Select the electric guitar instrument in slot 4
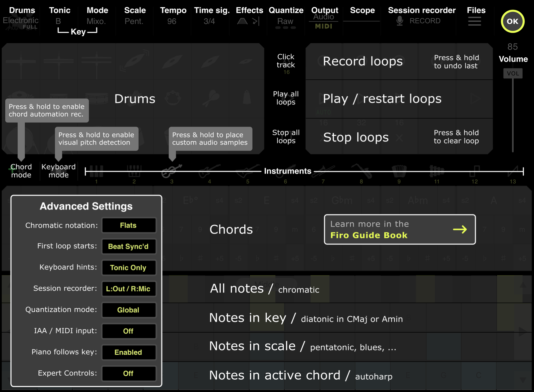 coord(209,171)
